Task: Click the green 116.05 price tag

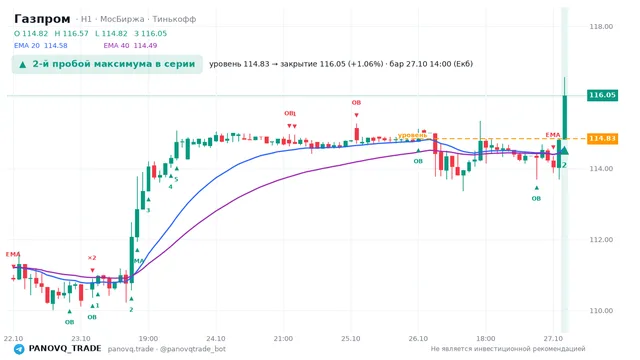Action: tap(602, 95)
